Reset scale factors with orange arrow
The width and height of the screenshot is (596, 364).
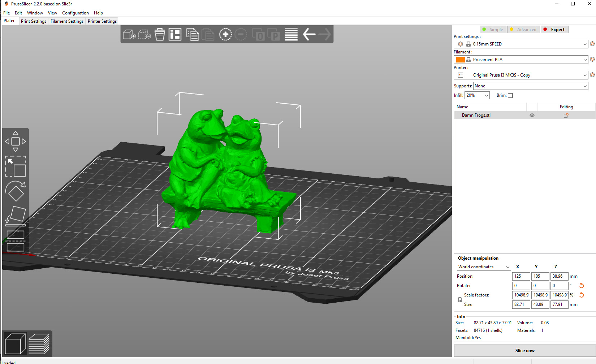[582, 295]
